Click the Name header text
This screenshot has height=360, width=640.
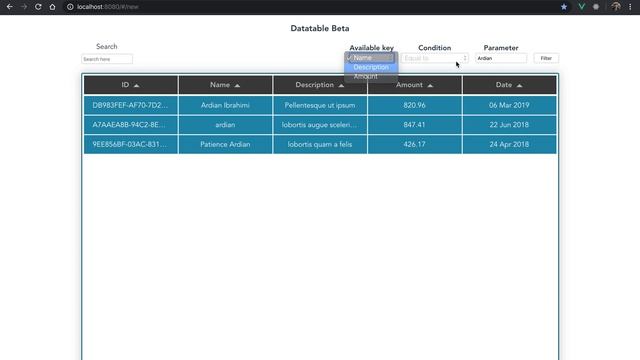pos(220,85)
